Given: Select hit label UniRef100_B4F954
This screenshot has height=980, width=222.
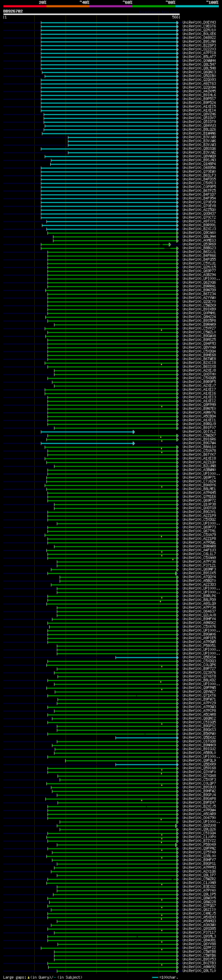Looking at the screenshot, I should click(x=199, y=198).
